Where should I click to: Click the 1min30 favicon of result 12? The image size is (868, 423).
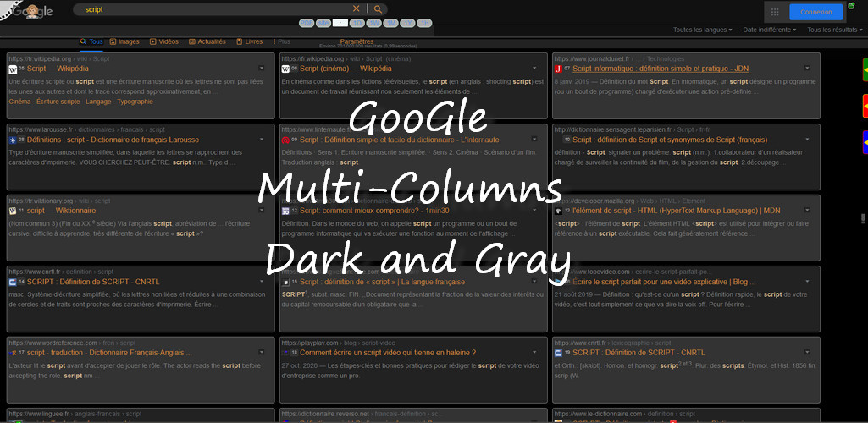(285, 211)
